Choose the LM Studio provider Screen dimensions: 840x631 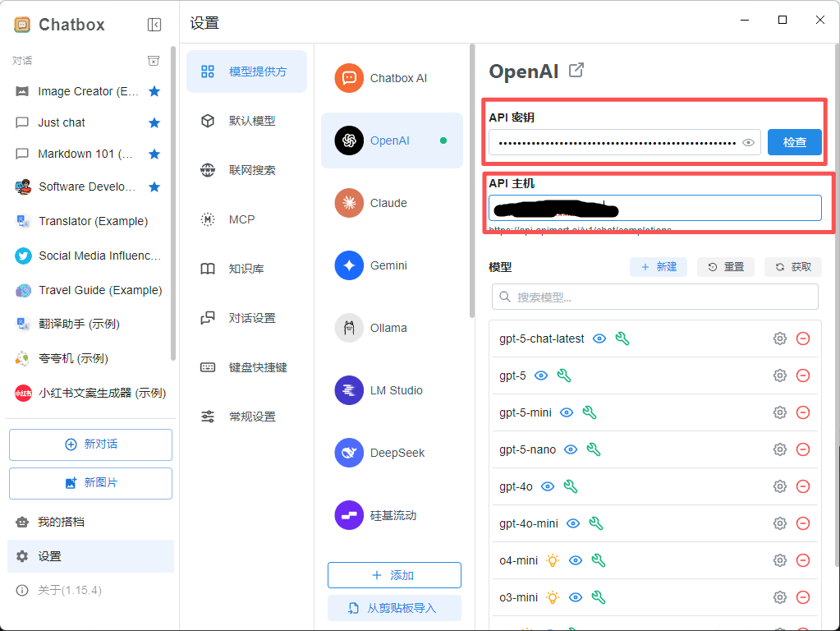[x=392, y=390]
